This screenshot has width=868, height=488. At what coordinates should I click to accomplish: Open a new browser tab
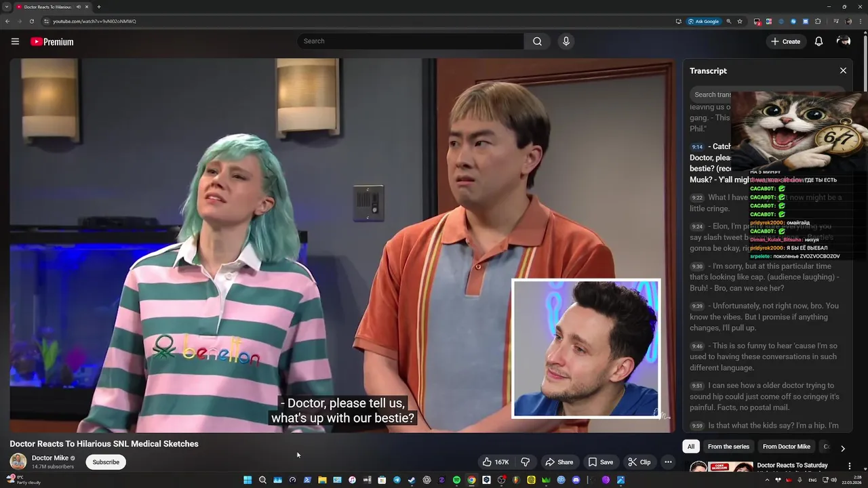point(99,7)
